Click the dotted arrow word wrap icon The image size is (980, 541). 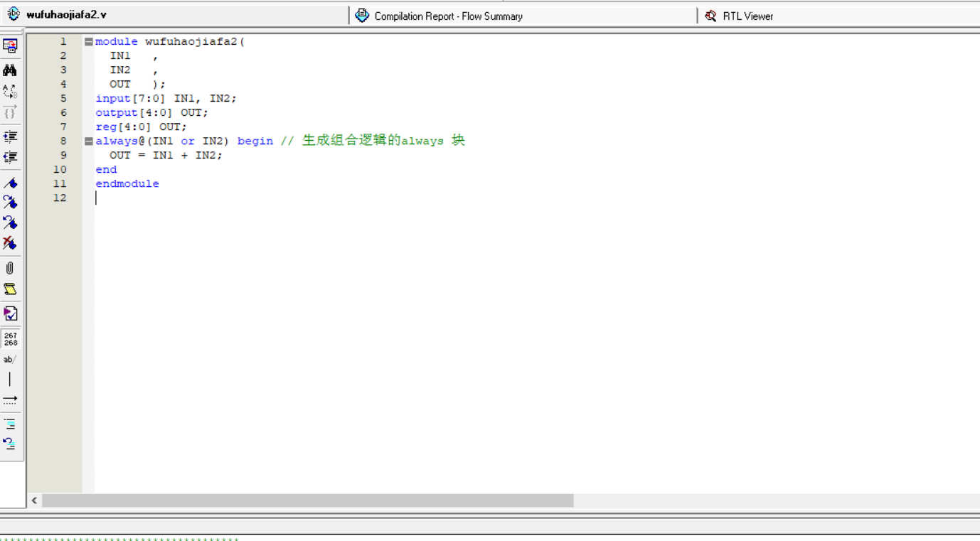point(10,400)
